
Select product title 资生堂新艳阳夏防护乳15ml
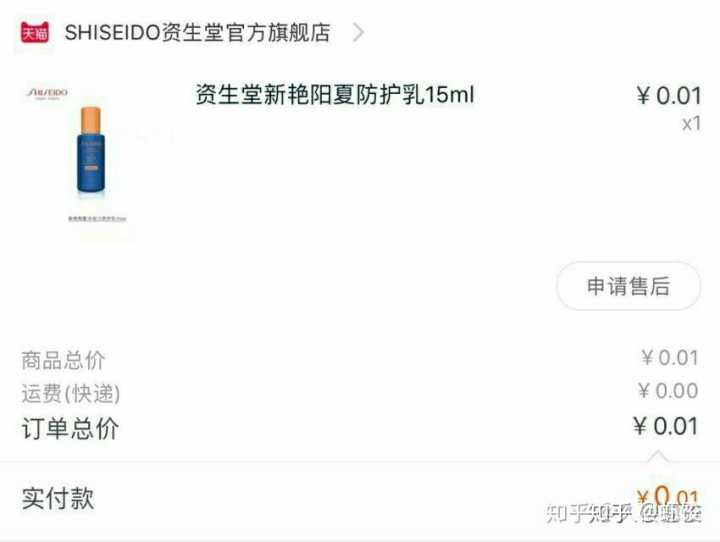335,95
